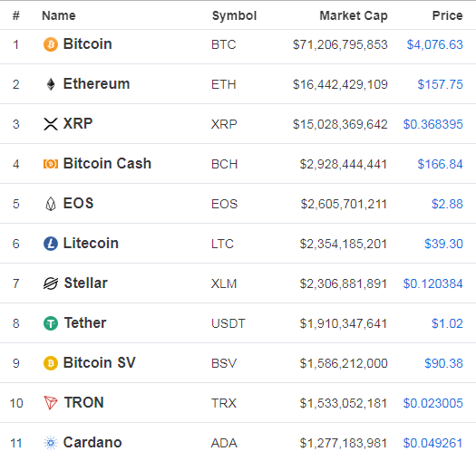Sort the table by Name header

pyautogui.click(x=59, y=15)
